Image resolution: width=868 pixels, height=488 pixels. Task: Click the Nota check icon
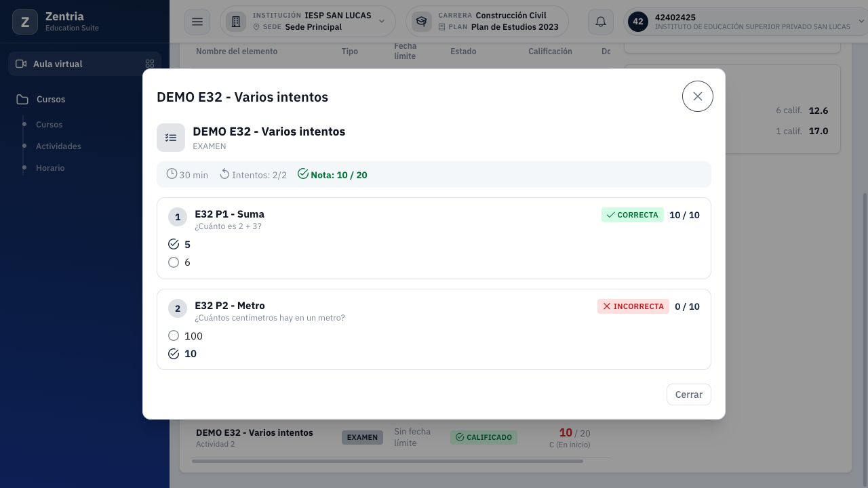click(303, 174)
